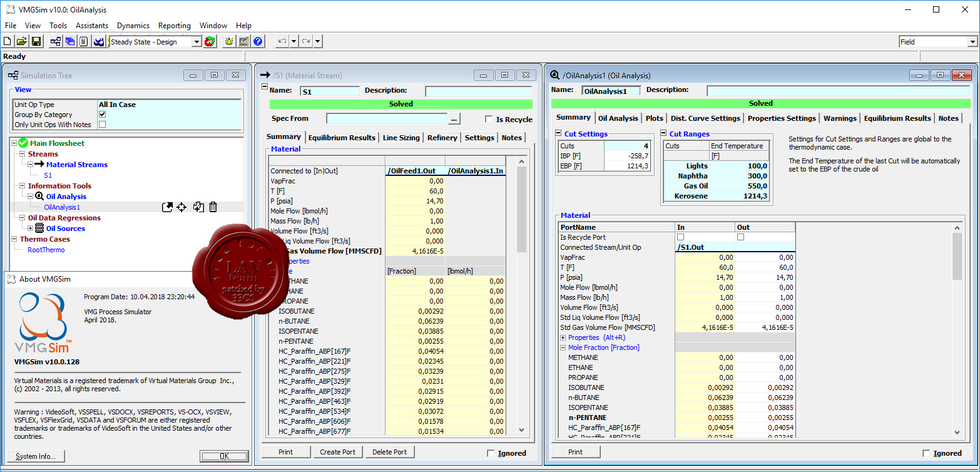Check Ignored in the OilAnalysis1 window

point(926,453)
